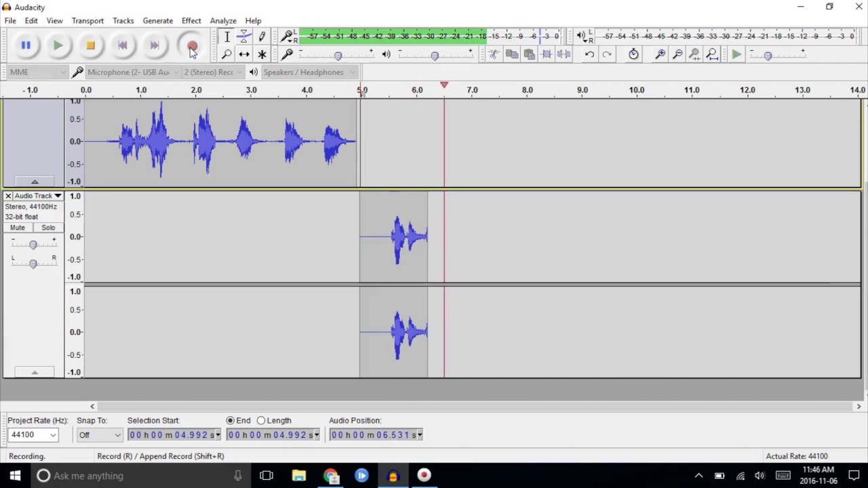Viewport: 868px width, 488px height.
Task: Collapse the upper track with its arrow
Action: point(35,182)
